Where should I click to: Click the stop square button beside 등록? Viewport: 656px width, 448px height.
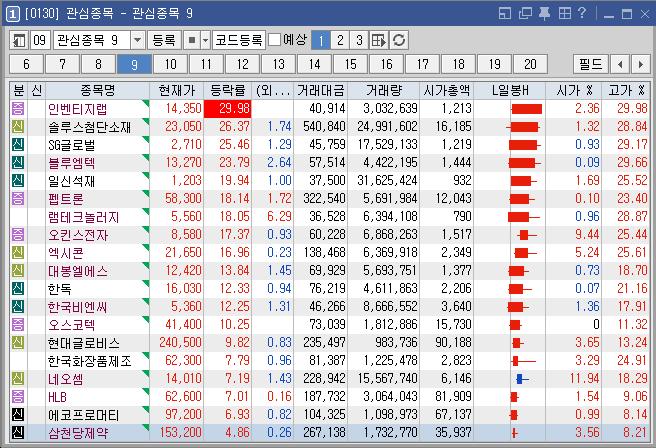click(x=192, y=41)
